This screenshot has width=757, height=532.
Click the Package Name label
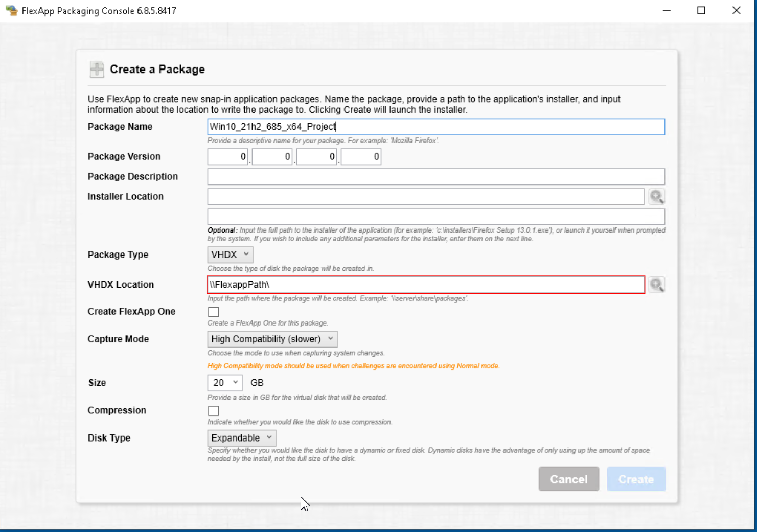tap(120, 127)
